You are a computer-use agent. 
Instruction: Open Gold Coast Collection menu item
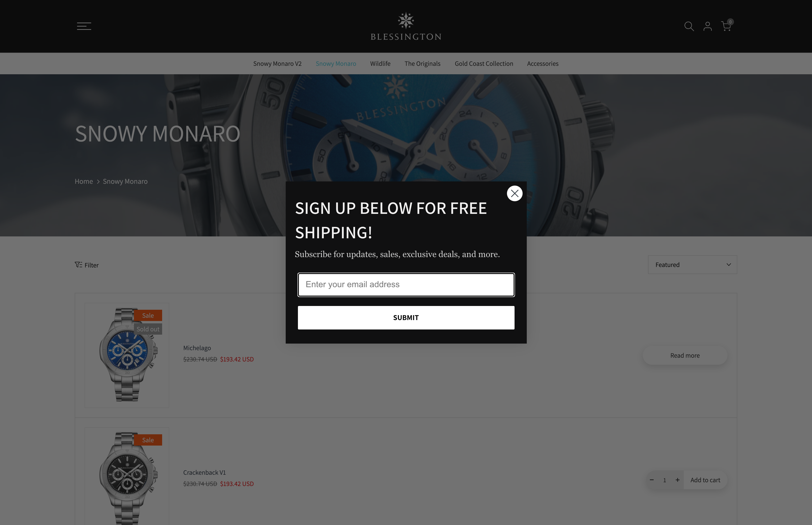[484, 63]
